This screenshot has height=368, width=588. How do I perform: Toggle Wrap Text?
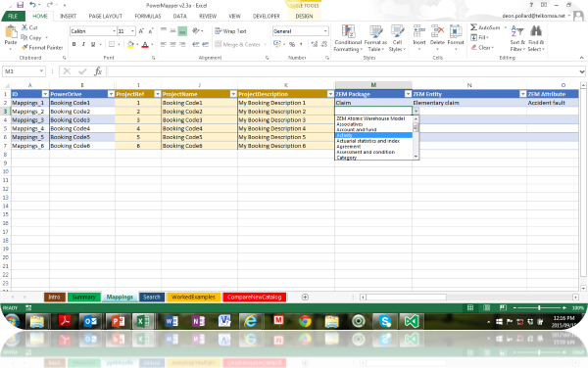(x=230, y=31)
